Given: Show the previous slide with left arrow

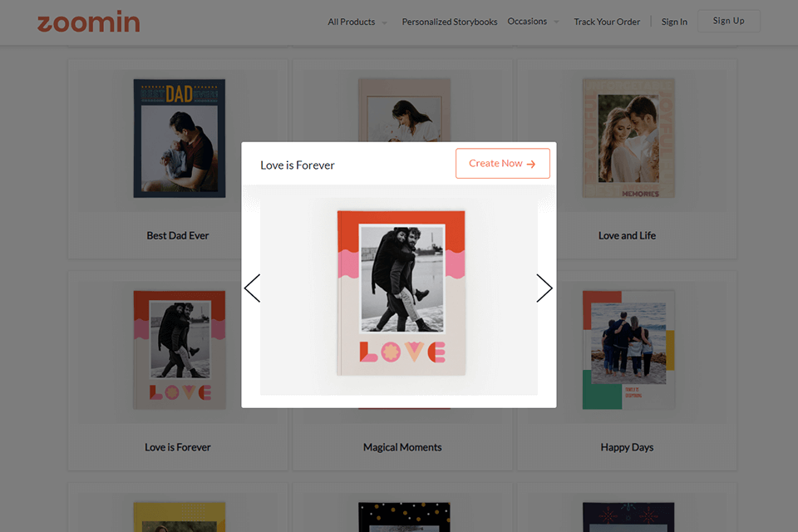Looking at the screenshot, I should click(253, 288).
